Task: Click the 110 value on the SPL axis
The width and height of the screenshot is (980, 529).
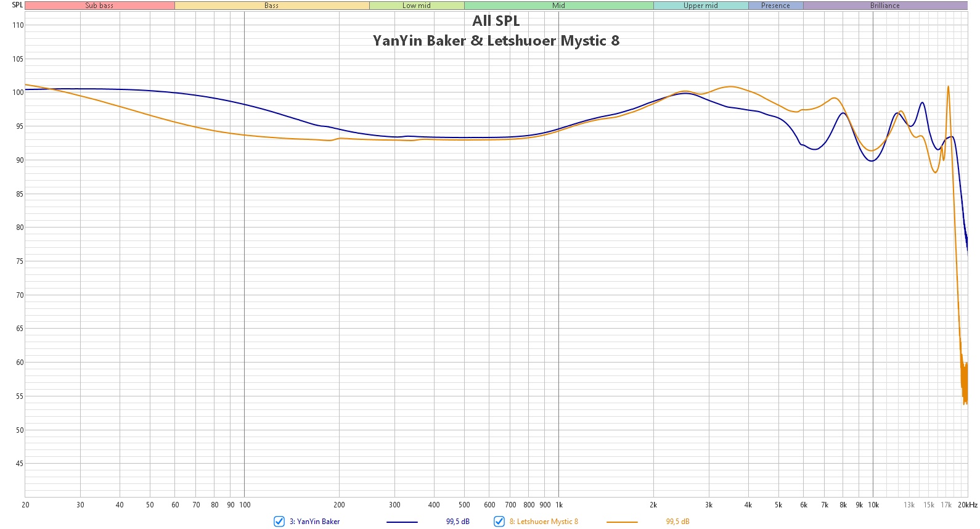Action: click(x=18, y=25)
